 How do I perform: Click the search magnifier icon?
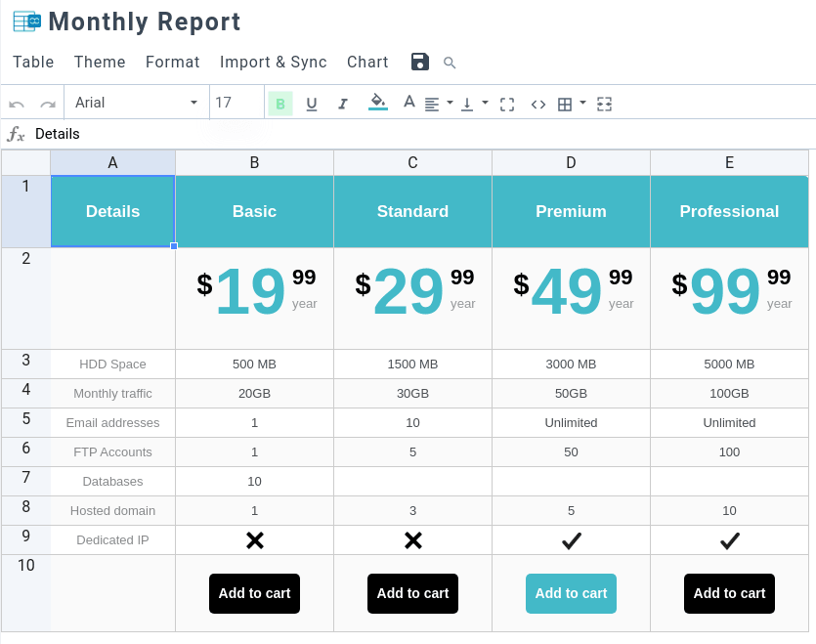(x=450, y=63)
